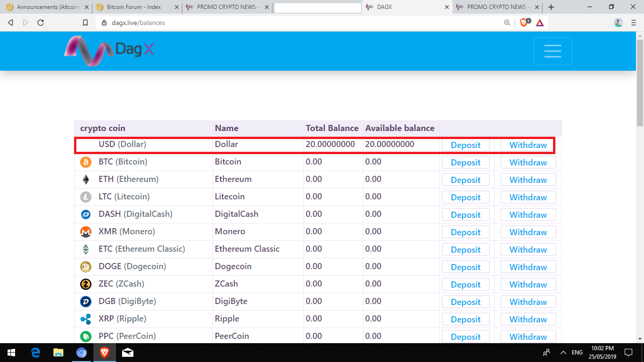644x362 pixels.
Task: Click the Monero coin icon
Action: click(x=86, y=232)
